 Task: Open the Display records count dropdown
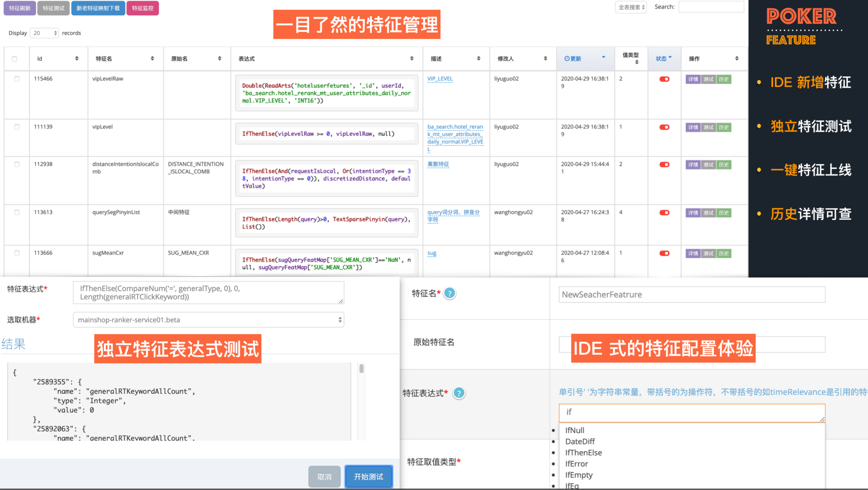point(44,33)
